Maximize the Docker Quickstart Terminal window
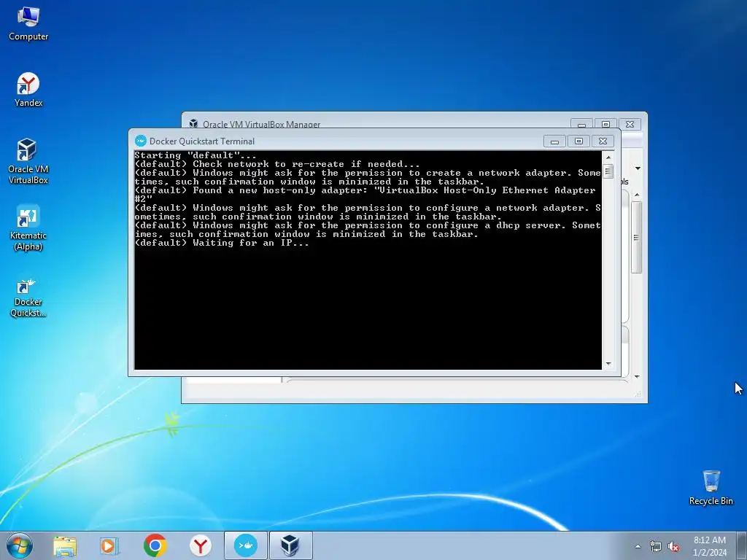Viewport: 747px width, 560px height. (578, 141)
